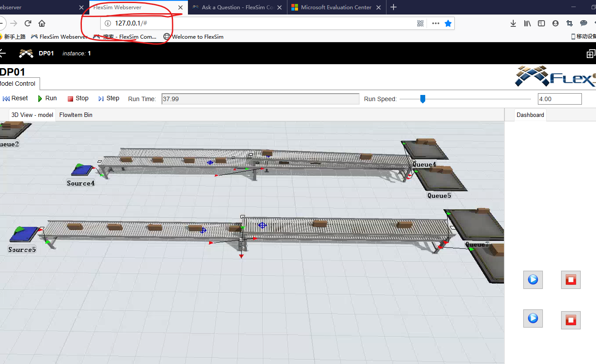
Task: Click the lower blue play dashboard button
Action: click(x=533, y=318)
